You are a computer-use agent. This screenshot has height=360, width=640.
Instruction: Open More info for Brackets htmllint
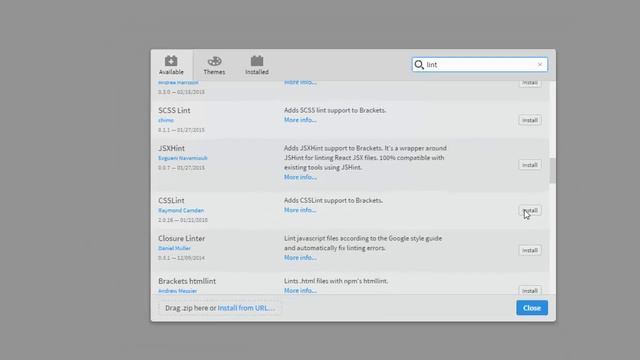[x=300, y=290]
